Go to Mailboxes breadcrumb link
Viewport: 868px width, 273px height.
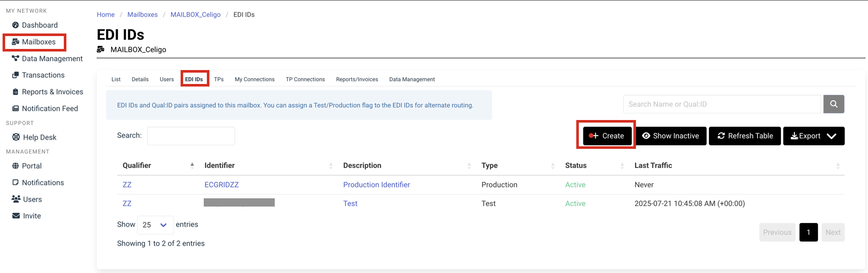coord(143,14)
